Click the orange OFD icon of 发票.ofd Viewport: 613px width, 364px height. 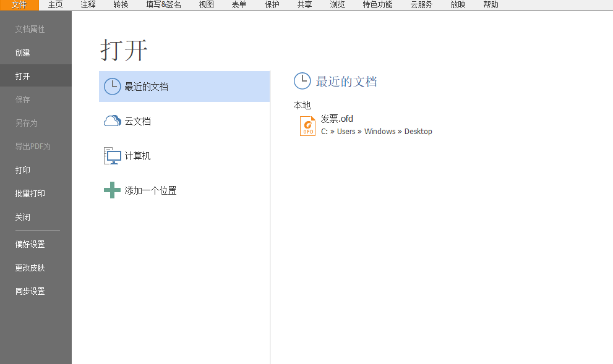coord(307,125)
